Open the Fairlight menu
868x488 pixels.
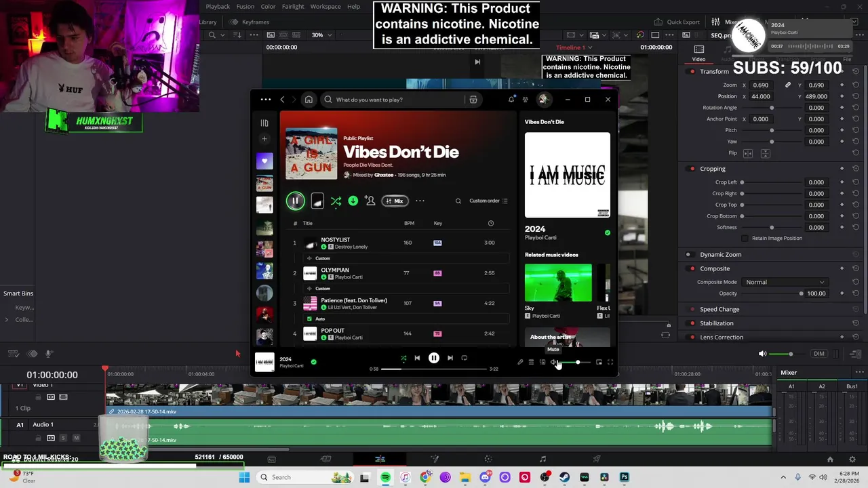tap(293, 7)
